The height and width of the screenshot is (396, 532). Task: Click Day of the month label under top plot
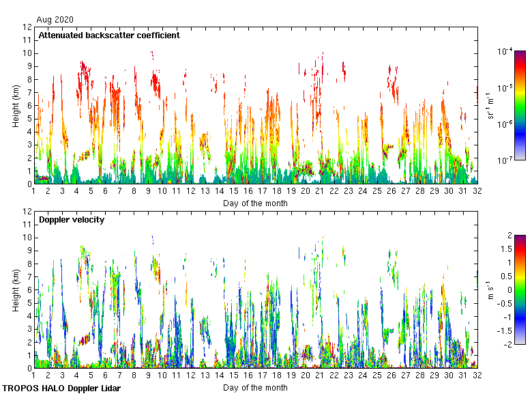coord(255,203)
